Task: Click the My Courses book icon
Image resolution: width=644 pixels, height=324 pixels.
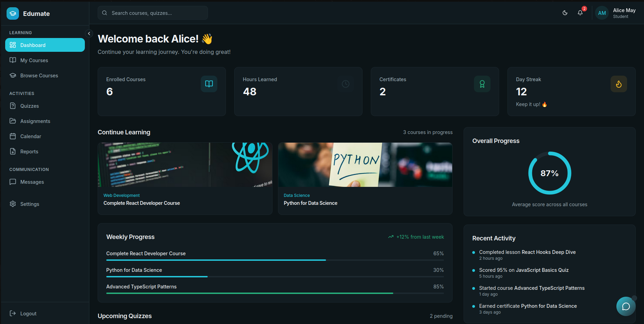Action: tap(13, 60)
